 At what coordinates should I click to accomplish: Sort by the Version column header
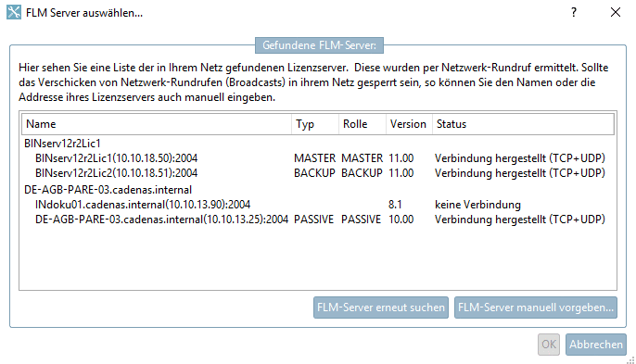(x=409, y=124)
